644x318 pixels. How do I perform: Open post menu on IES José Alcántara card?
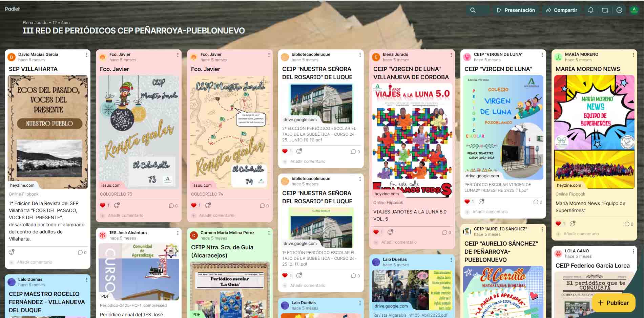pyautogui.click(x=178, y=233)
